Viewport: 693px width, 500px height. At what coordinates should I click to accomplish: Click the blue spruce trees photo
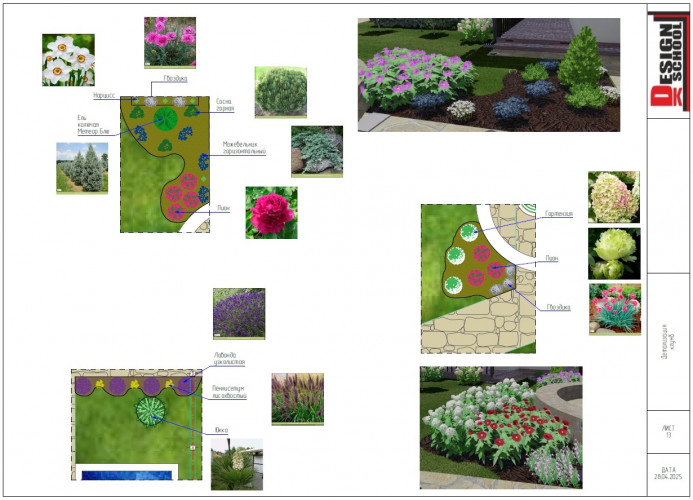82,167
